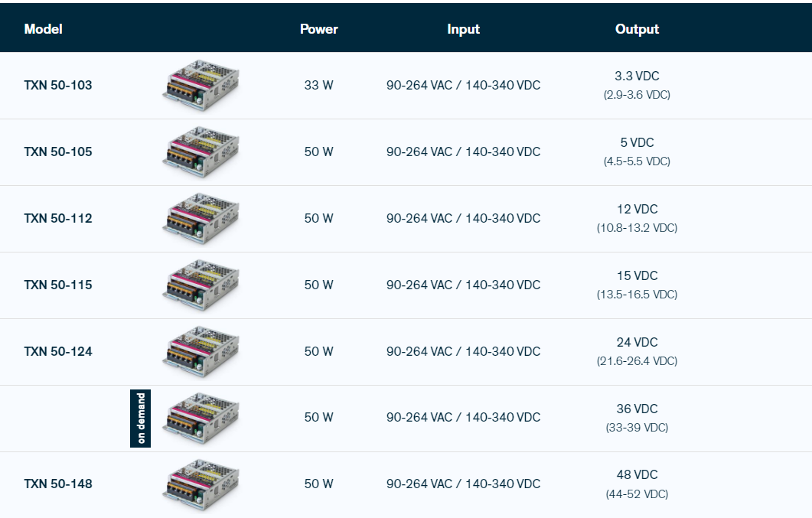Click the TXN 50-115 model name
The image size is (812, 518).
pyautogui.click(x=58, y=285)
